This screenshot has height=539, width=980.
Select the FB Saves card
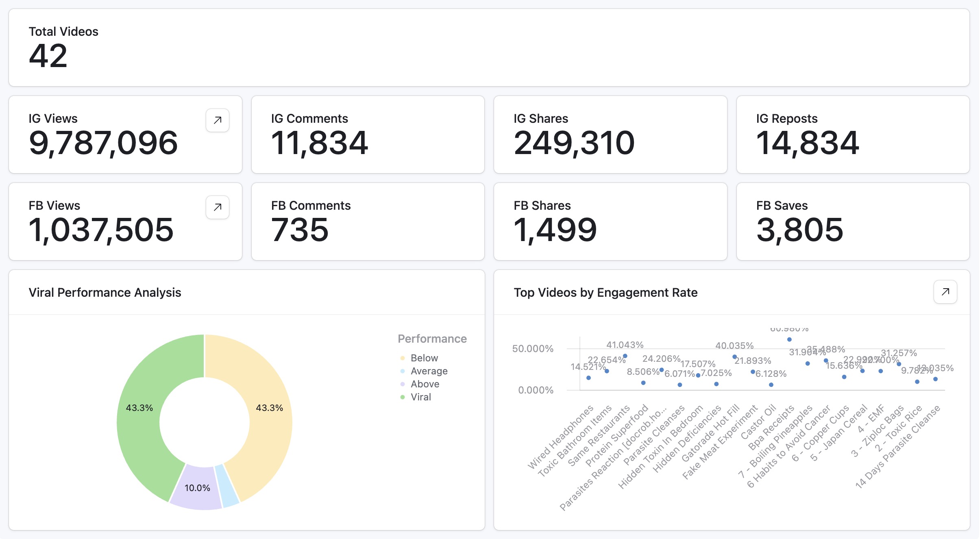852,221
